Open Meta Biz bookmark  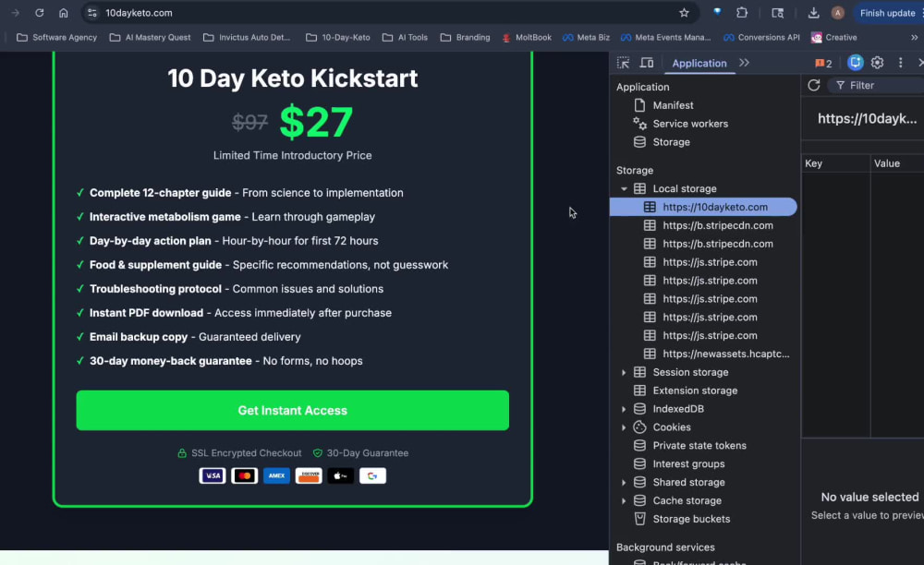(587, 37)
